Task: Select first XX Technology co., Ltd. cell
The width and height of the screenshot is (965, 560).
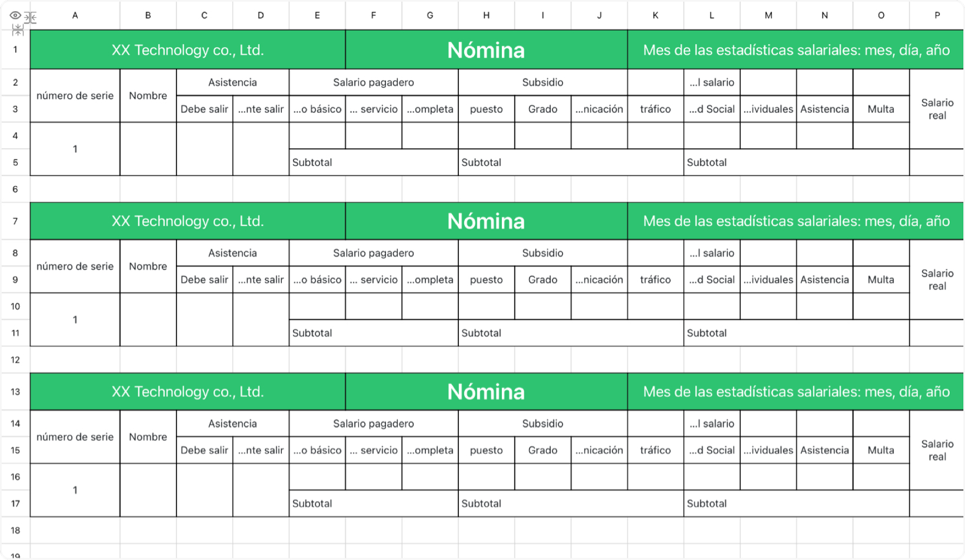Action: [188, 50]
